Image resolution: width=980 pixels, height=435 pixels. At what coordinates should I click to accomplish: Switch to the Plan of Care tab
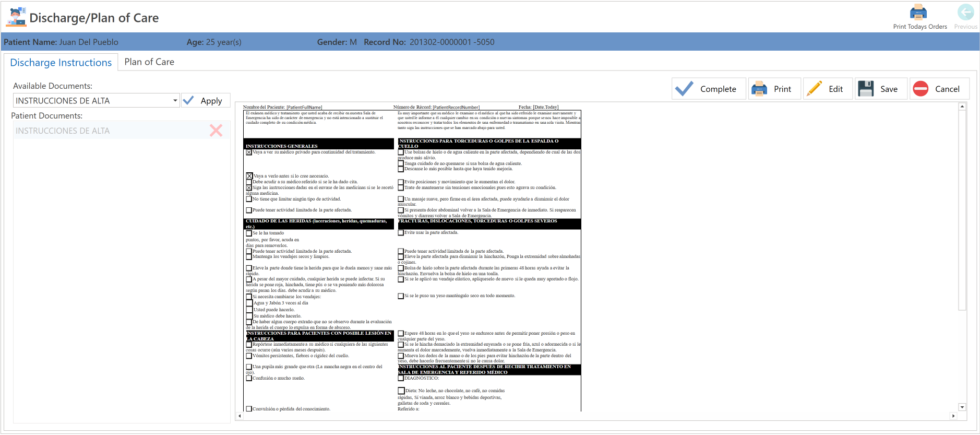pyautogui.click(x=149, y=62)
